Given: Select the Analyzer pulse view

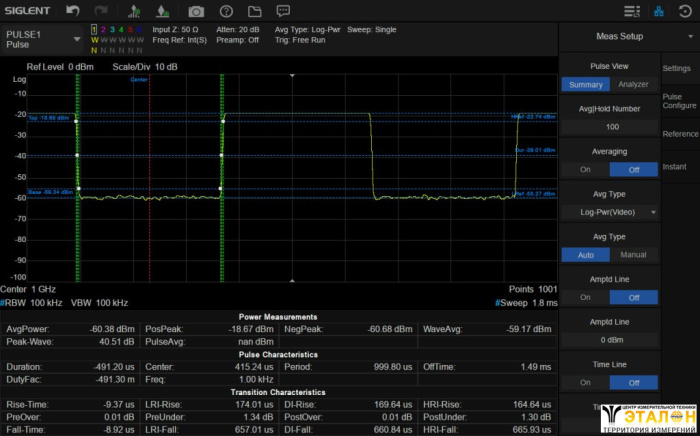Looking at the screenshot, I should click(x=633, y=84).
